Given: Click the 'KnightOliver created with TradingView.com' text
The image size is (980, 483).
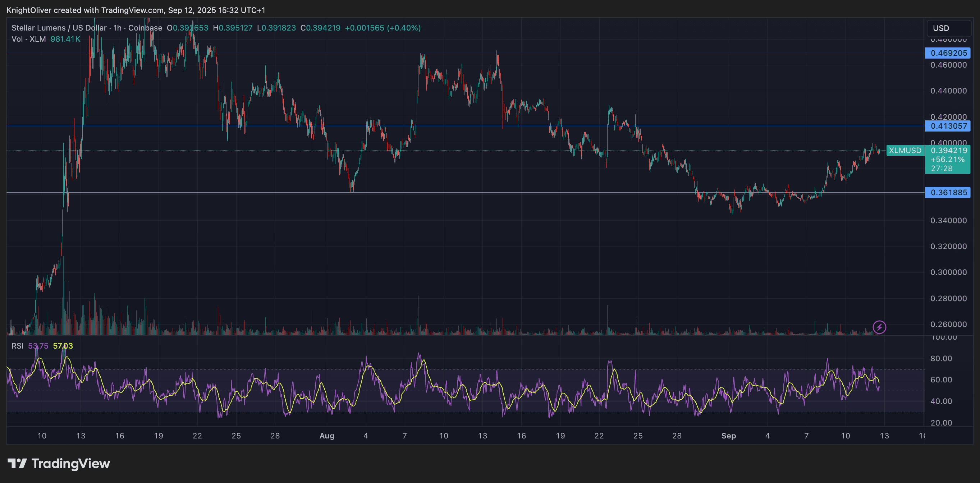Looking at the screenshot, I should tap(84, 10).
